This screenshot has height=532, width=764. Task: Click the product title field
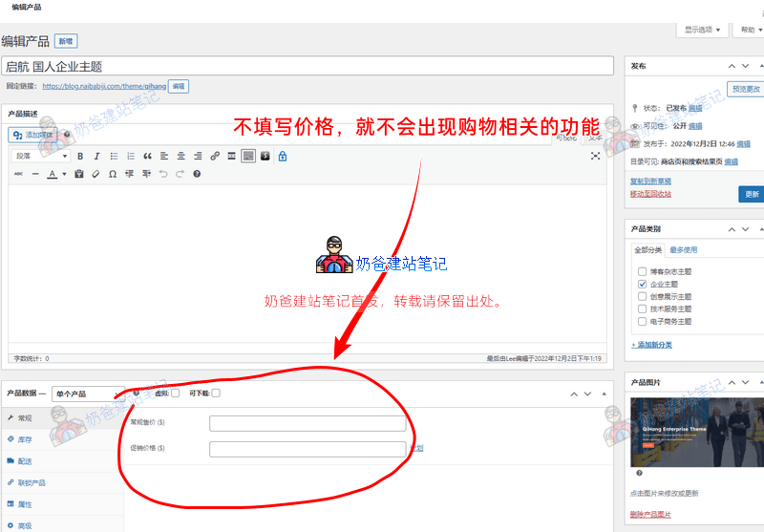click(x=308, y=66)
